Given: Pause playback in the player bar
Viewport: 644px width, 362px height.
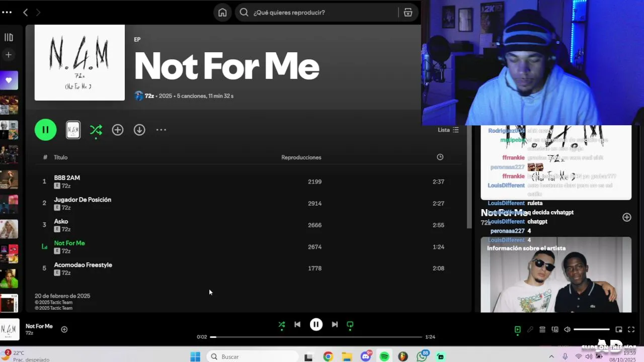Looking at the screenshot, I should (x=316, y=325).
